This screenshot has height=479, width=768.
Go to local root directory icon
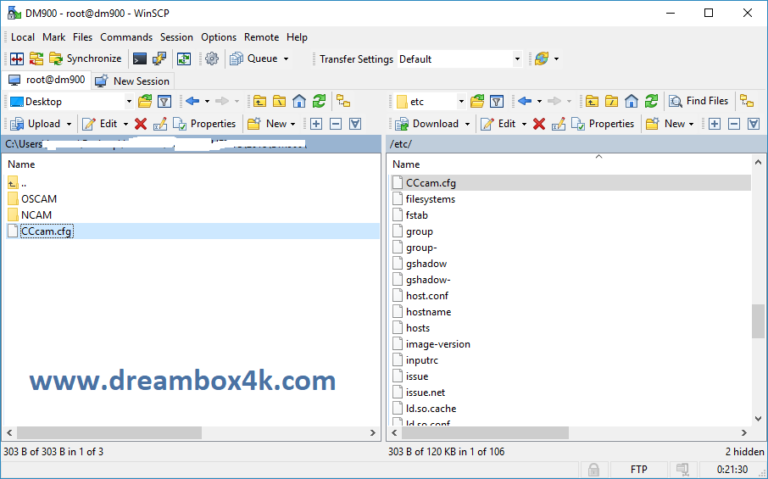(279, 101)
